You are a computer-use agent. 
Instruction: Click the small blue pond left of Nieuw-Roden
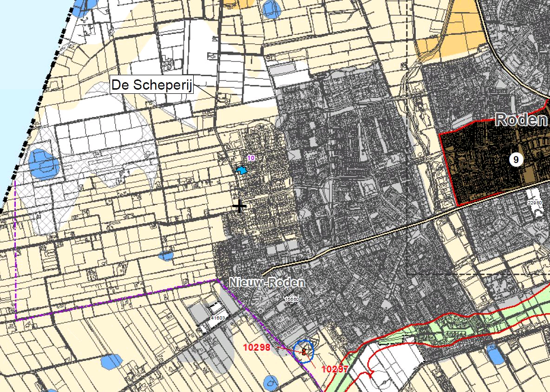[166, 255]
